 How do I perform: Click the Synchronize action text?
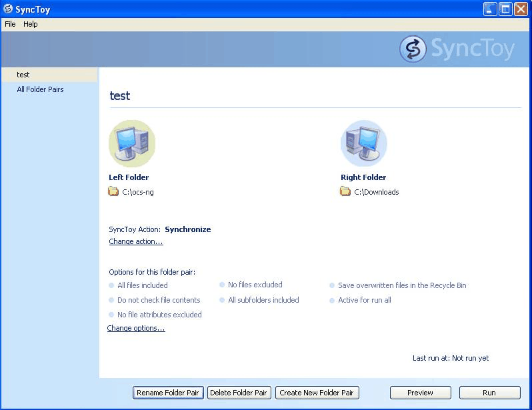[187, 229]
